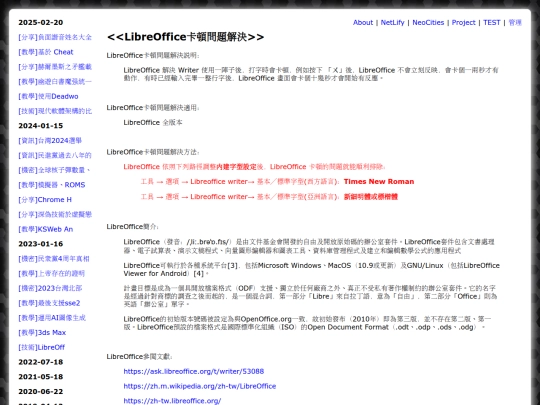Open the [資訊]民進黨過去八年的 post

click(55, 155)
